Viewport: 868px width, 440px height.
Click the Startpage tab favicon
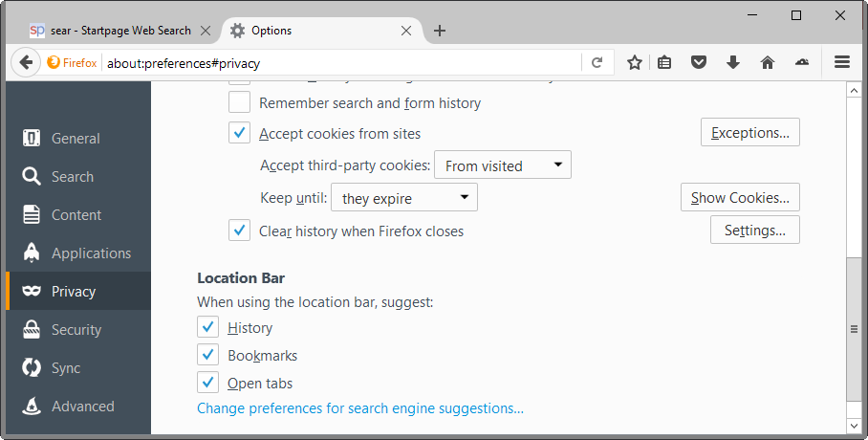pyautogui.click(x=37, y=31)
